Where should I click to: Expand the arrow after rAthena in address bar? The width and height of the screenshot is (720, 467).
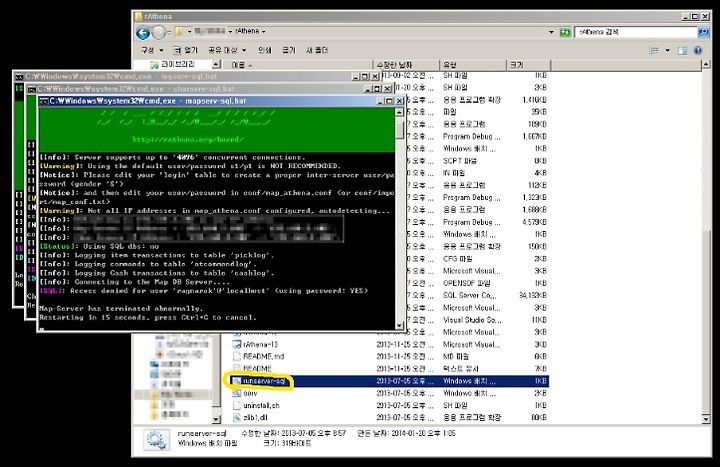pos(264,31)
